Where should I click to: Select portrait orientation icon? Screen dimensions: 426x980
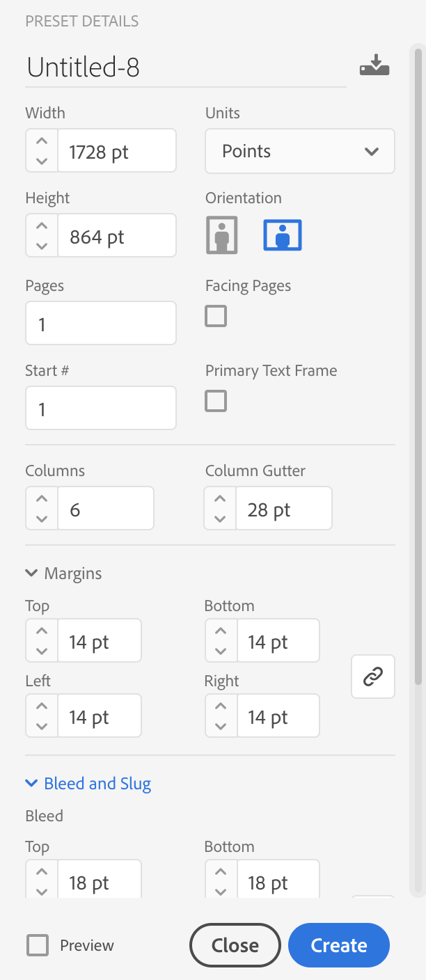[222, 235]
